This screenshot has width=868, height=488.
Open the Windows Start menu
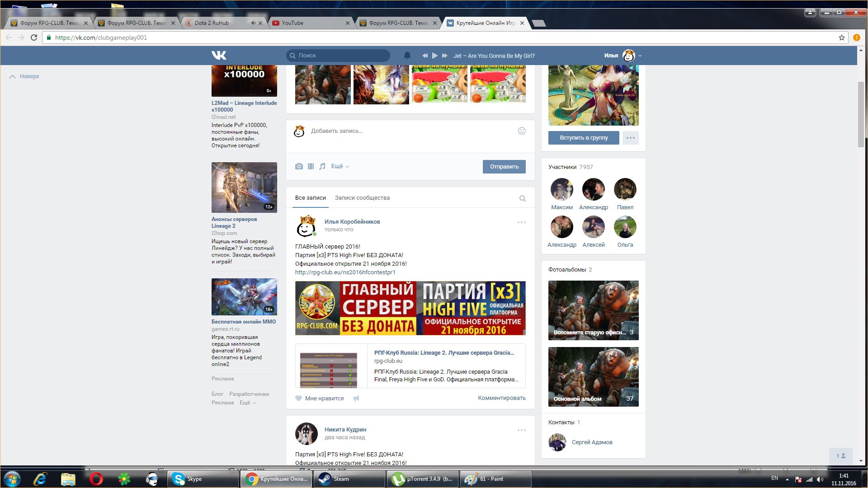(x=12, y=479)
